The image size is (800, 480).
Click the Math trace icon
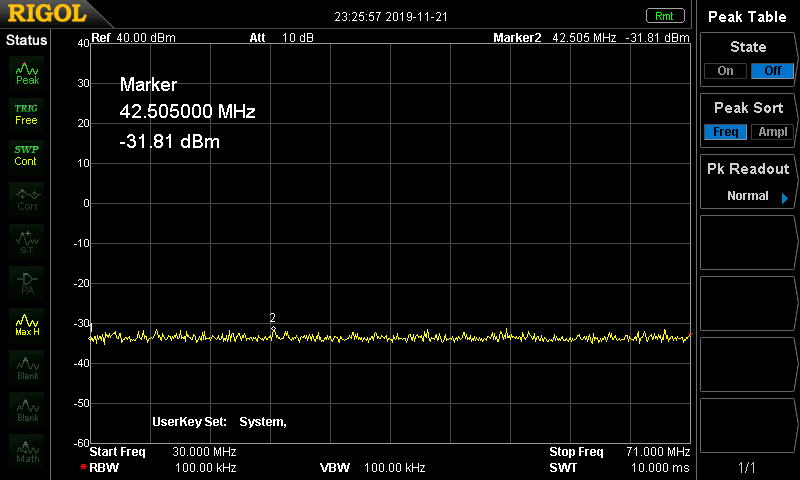pyautogui.click(x=27, y=451)
